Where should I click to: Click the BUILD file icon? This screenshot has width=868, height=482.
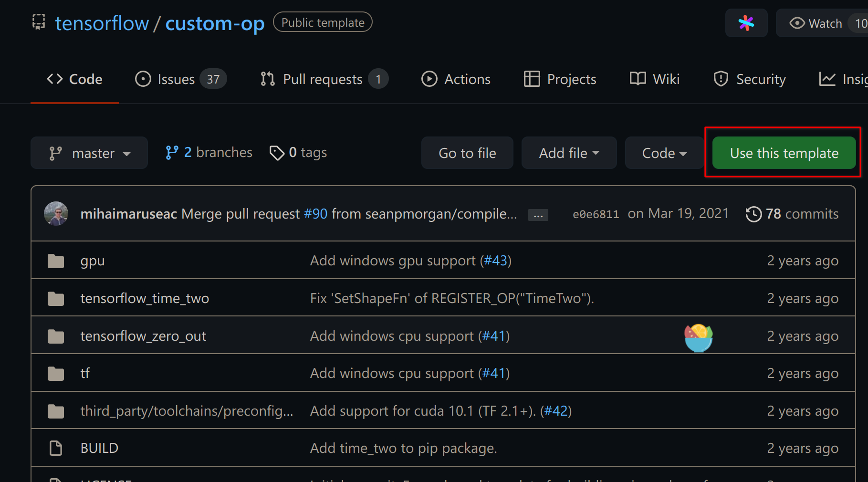tap(56, 448)
